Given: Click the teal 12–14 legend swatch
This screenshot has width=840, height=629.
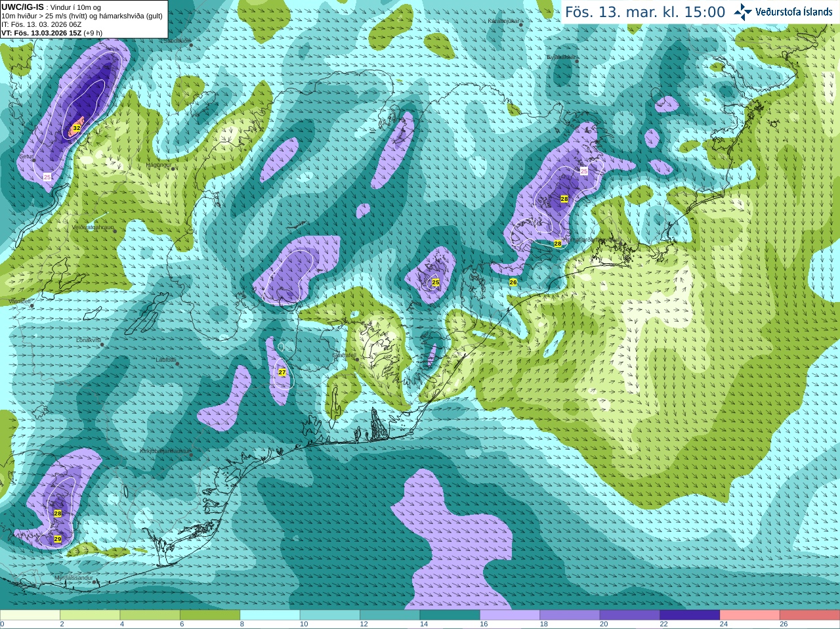Looking at the screenshot, I should point(390,615).
